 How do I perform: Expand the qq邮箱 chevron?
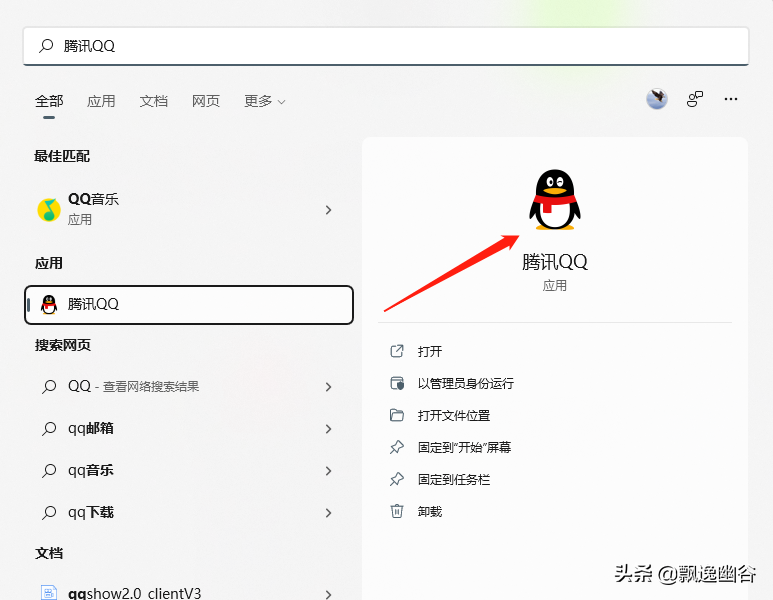pos(328,429)
